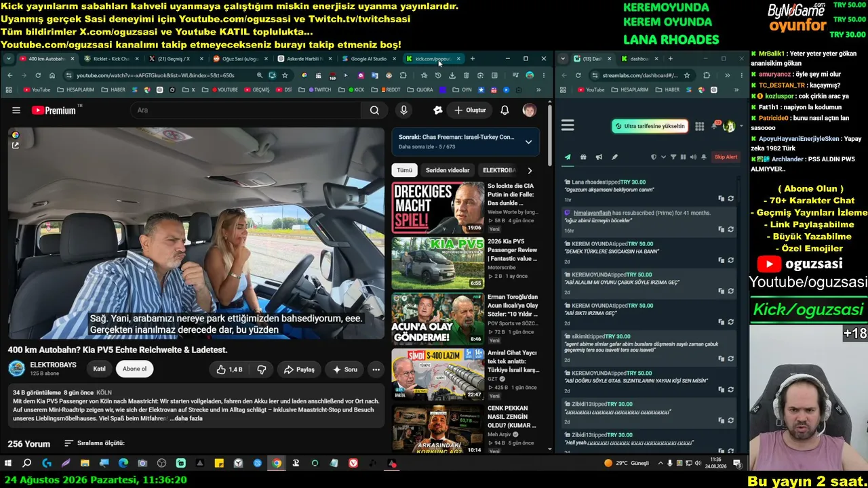Image resolution: width=868 pixels, height=488 pixels.
Task: Click the Skip Alert button
Action: [x=726, y=157]
